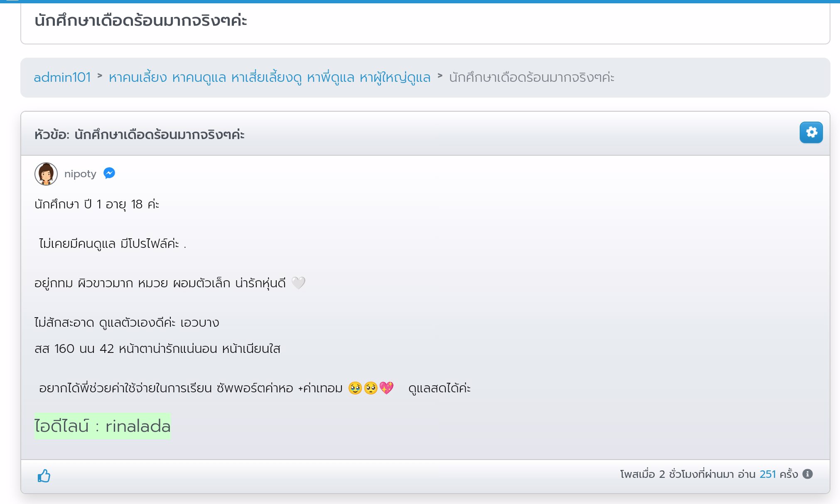Click the โพสเมื่อ 2 ชั่วโมงที่ผ่านมา timestamp
This screenshot has width=840, height=504.
point(677,474)
